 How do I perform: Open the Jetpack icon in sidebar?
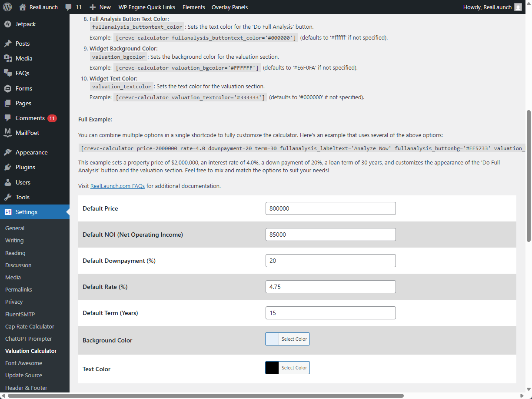8,24
